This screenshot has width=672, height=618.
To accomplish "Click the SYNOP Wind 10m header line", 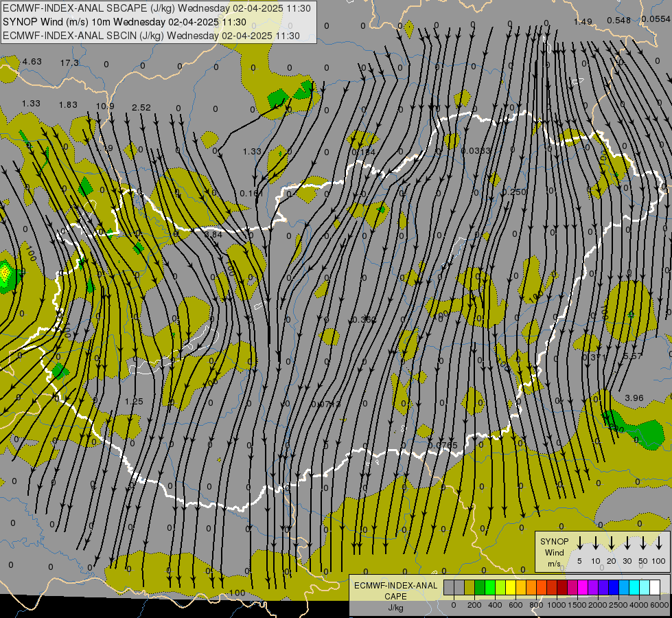I will click(x=124, y=22).
